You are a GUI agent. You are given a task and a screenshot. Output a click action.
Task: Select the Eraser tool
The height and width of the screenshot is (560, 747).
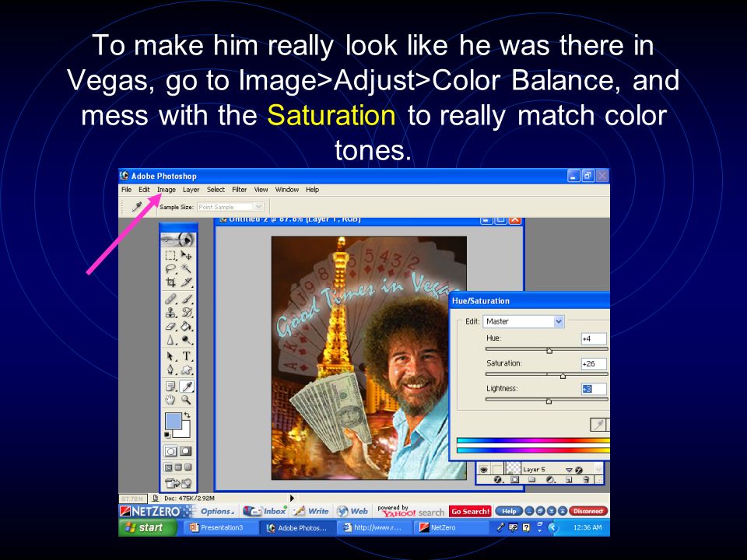click(x=170, y=327)
